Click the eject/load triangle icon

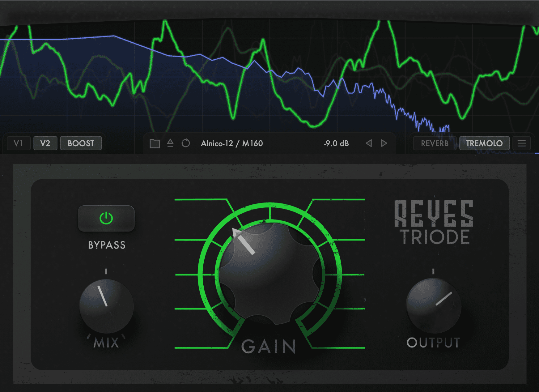pyautogui.click(x=170, y=143)
